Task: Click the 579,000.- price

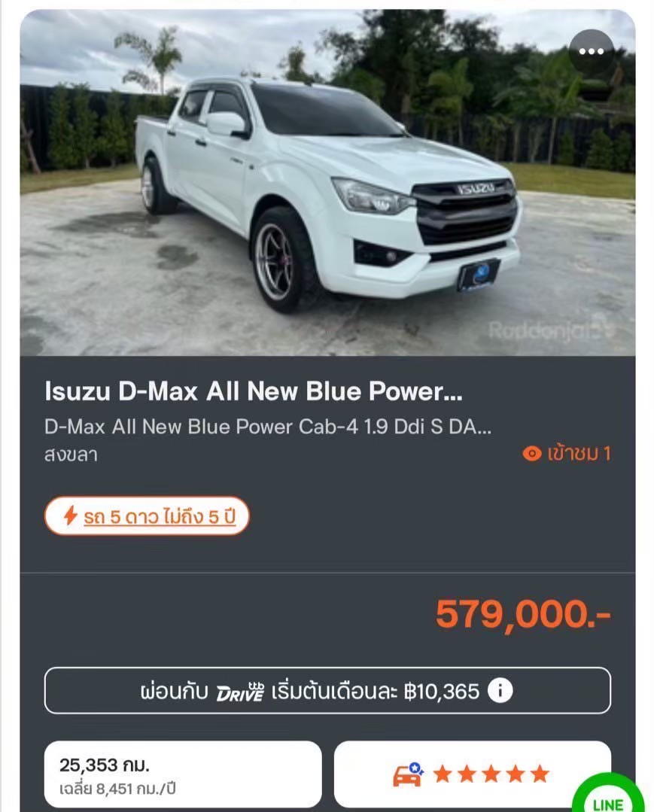Action: pyautogui.click(x=523, y=615)
